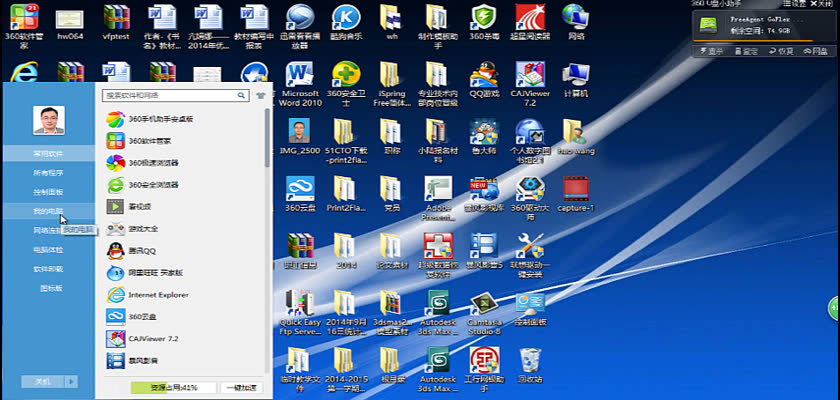Open 控制面板 from the start menu sidebar
This screenshot has height=400, width=840.
click(48, 192)
